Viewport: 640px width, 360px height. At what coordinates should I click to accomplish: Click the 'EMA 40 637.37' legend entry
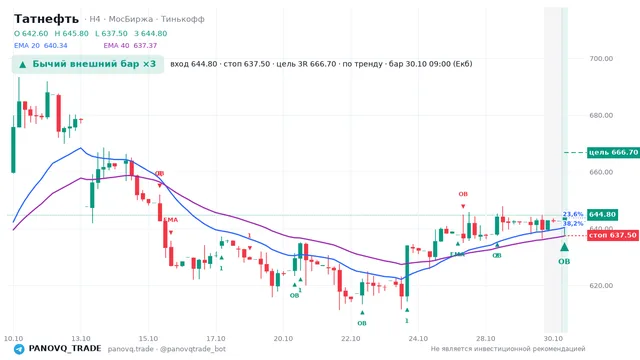[130, 46]
